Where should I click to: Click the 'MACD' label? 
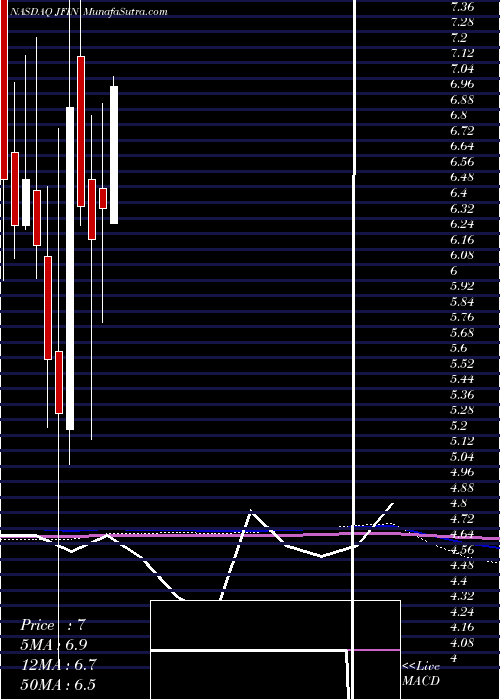coord(421,681)
